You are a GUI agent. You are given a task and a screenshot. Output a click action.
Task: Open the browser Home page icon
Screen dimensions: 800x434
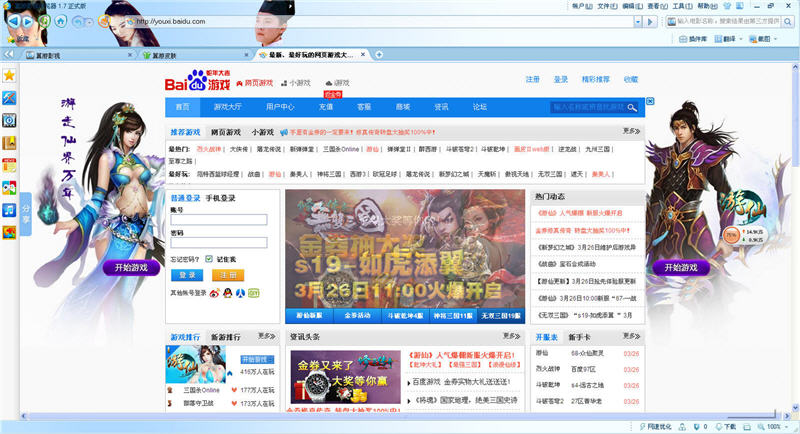point(61,21)
